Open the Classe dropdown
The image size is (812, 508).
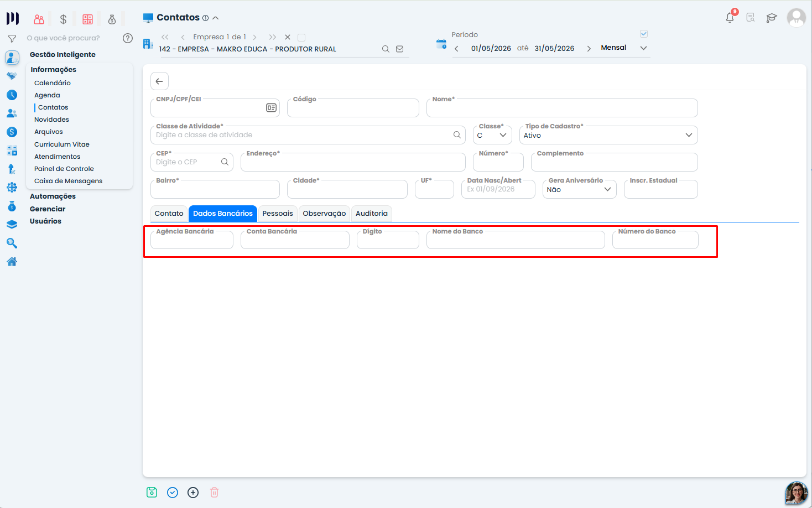point(492,135)
